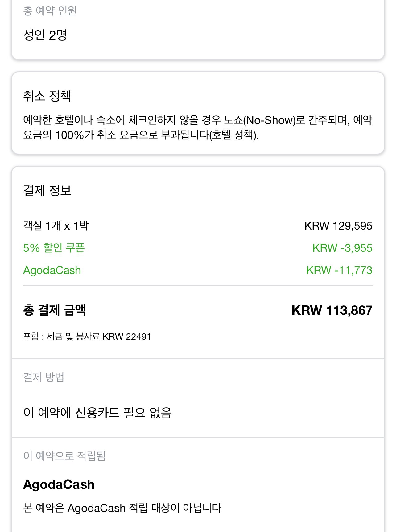The height and width of the screenshot is (532, 396).
Task: Click the coupon discount KRW -3,955
Action: (342, 248)
